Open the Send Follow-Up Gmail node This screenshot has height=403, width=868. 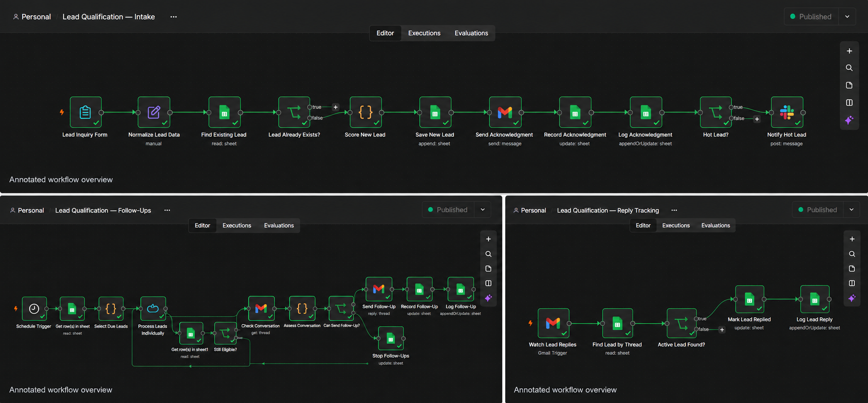tap(379, 289)
